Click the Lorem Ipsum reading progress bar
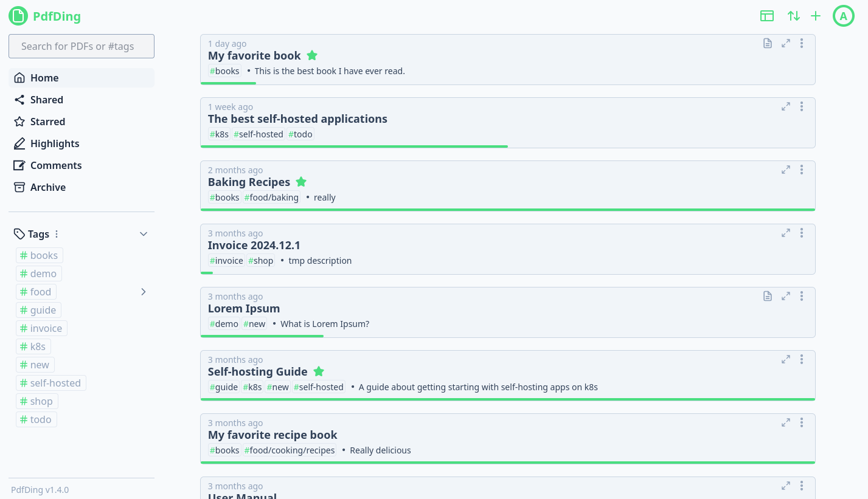 (262, 336)
